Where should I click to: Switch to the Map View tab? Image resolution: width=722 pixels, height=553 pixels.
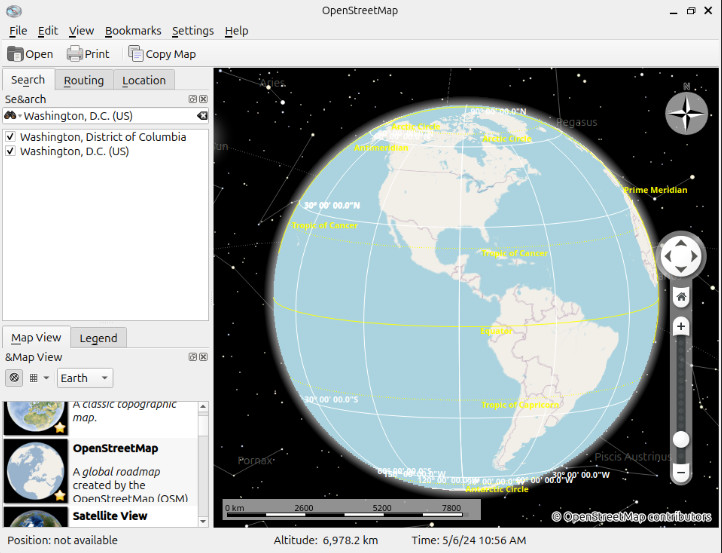36,338
